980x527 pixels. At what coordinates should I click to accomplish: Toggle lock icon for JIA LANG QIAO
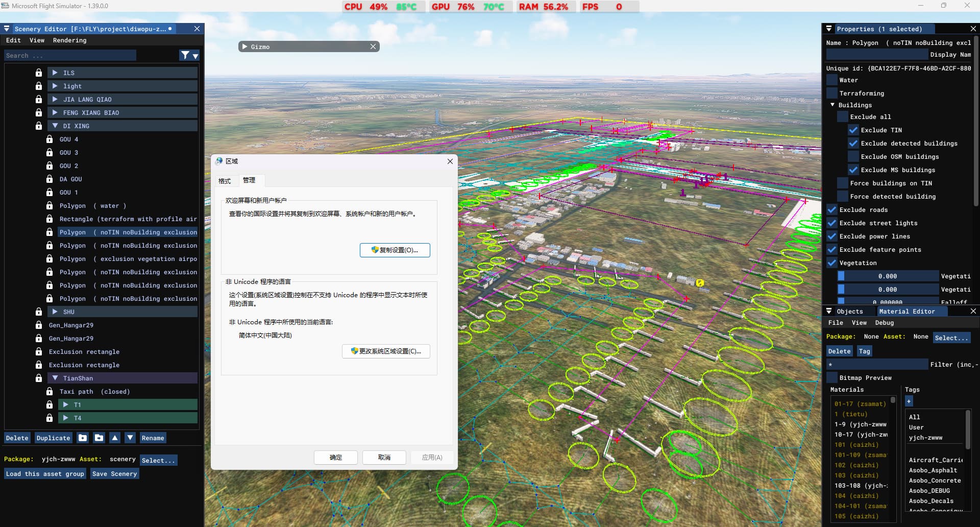[x=39, y=100]
